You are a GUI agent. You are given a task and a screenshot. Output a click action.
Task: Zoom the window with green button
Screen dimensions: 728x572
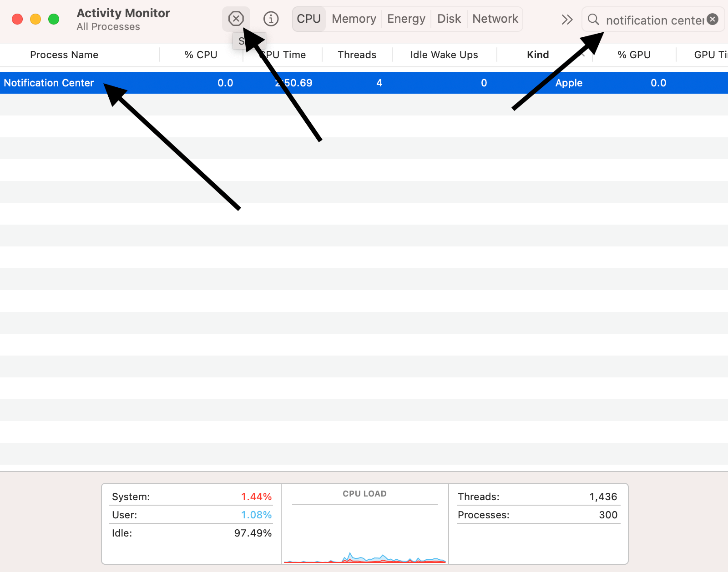54,19
